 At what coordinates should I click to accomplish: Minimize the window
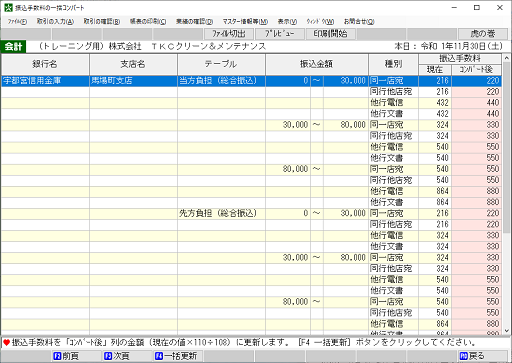click(x=454, y=7)
